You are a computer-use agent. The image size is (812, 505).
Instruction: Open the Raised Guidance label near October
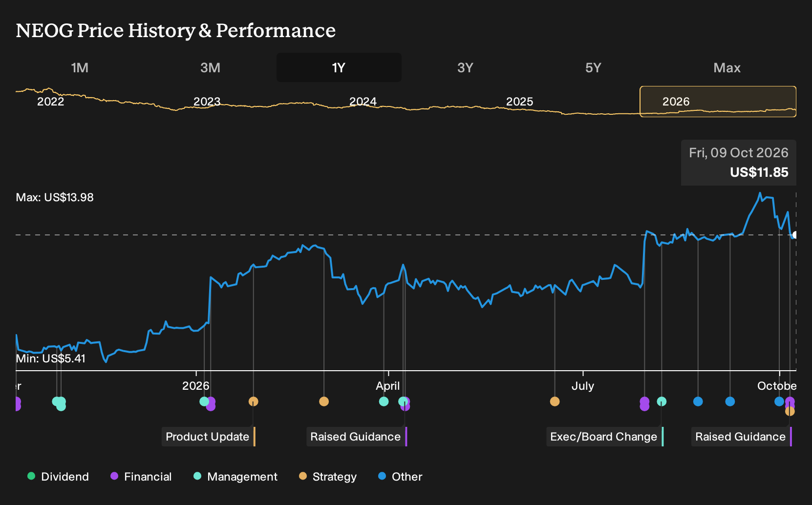tap(741, 437)
